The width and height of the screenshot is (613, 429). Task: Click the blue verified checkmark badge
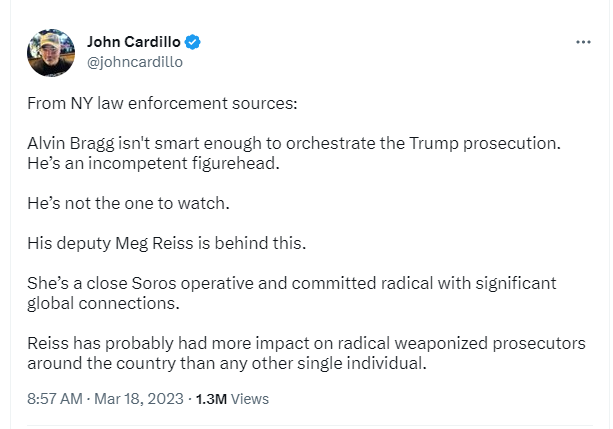(x=192, y=42)
